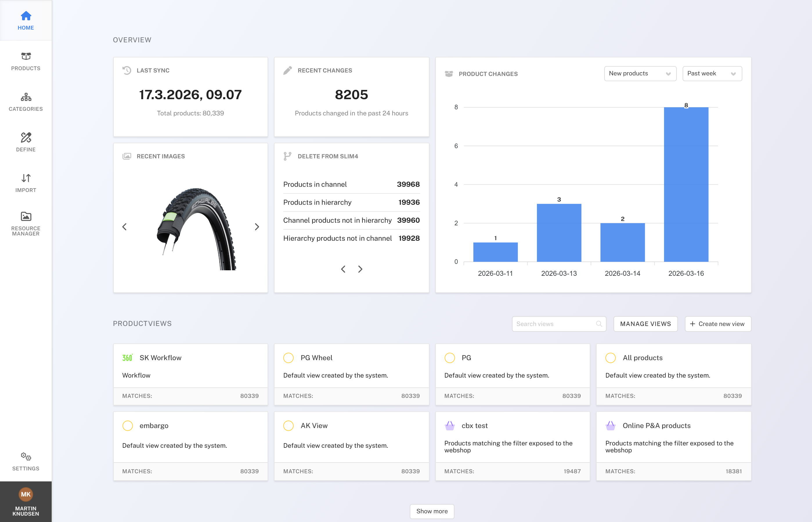Screen dimensions: 812x522
Task: Click the Schwalbe tire image thumbnail
Action: (x=196, y=229)
